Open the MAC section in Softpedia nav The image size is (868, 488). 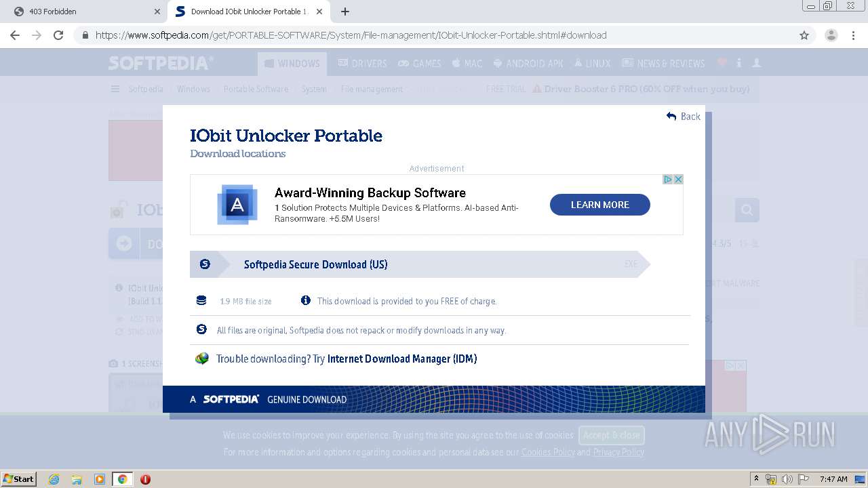tap(467, 64)
